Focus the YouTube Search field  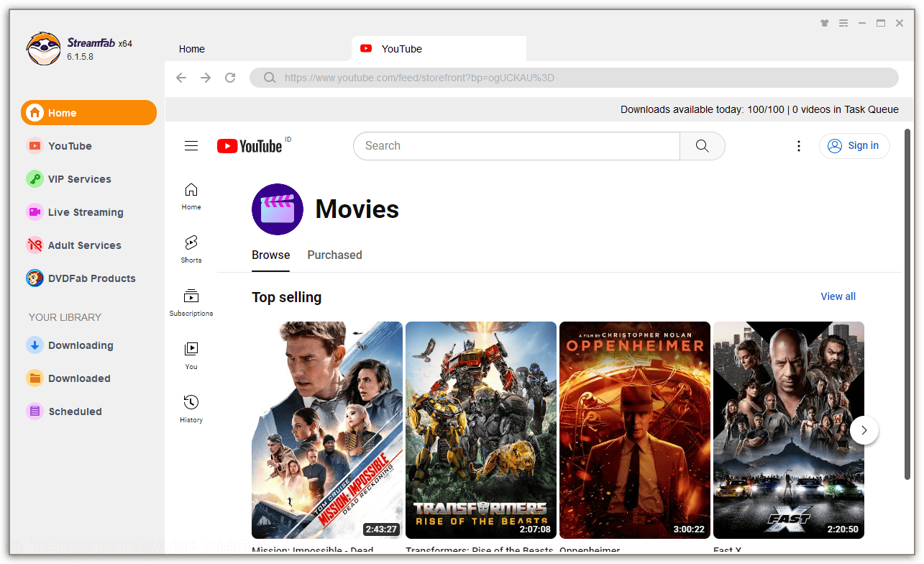[x=516, y=146]
